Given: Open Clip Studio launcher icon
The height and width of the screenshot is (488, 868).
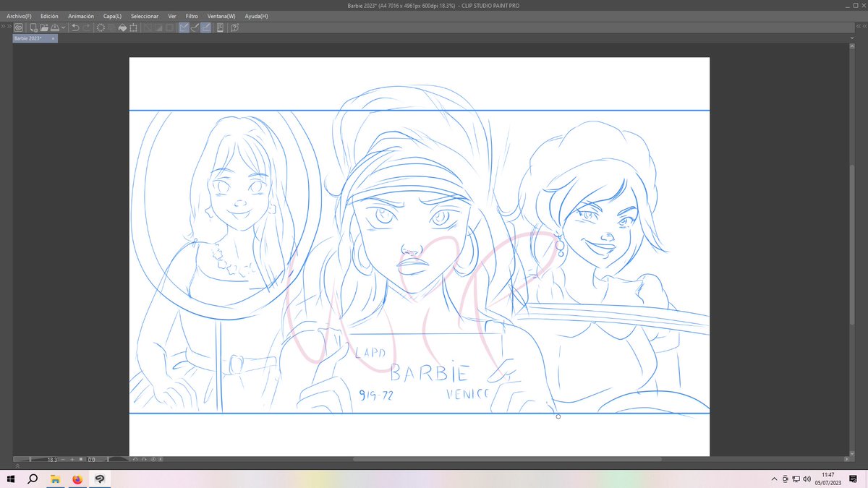Looking at the screenshot, I should pyautogui.click(x=18, y=27).
